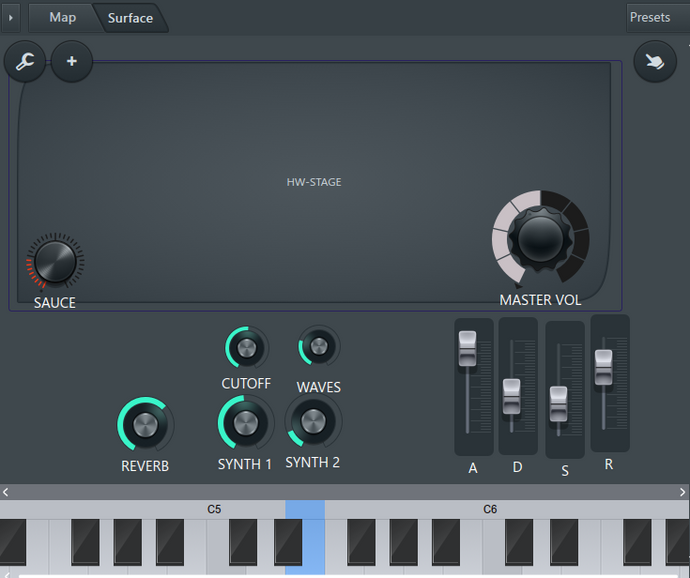
Task: Click the HW-STAGE label text
Action: (314, 182)
